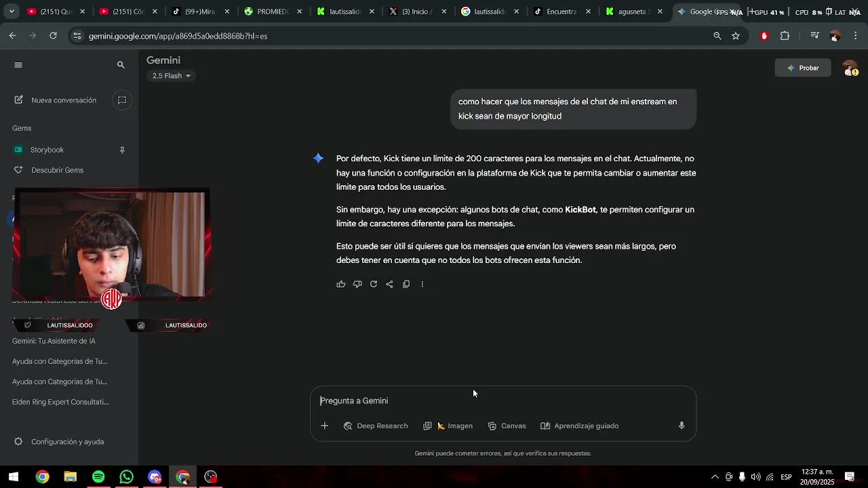Show hidden system tray icons

click(715, 477)
